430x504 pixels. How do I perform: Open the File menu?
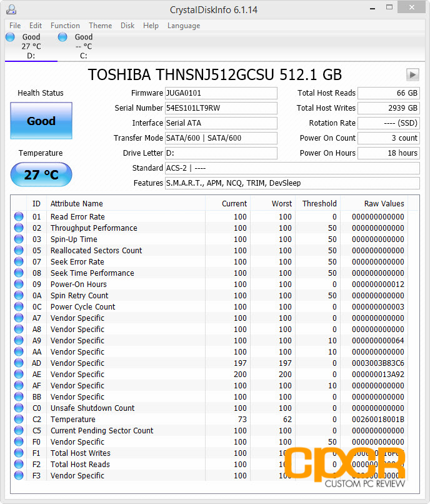(15, 26)
